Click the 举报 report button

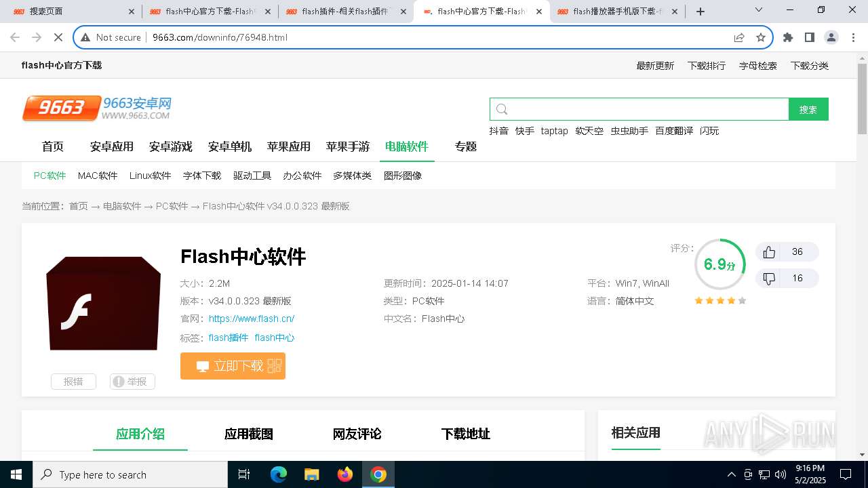(132, 382)
